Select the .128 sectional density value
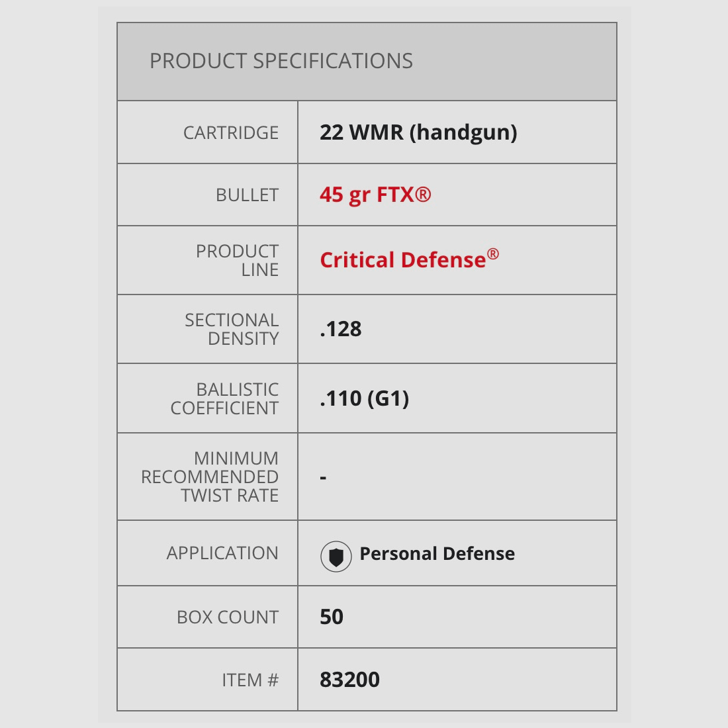 pyautogui.click(x=341, y=329)
